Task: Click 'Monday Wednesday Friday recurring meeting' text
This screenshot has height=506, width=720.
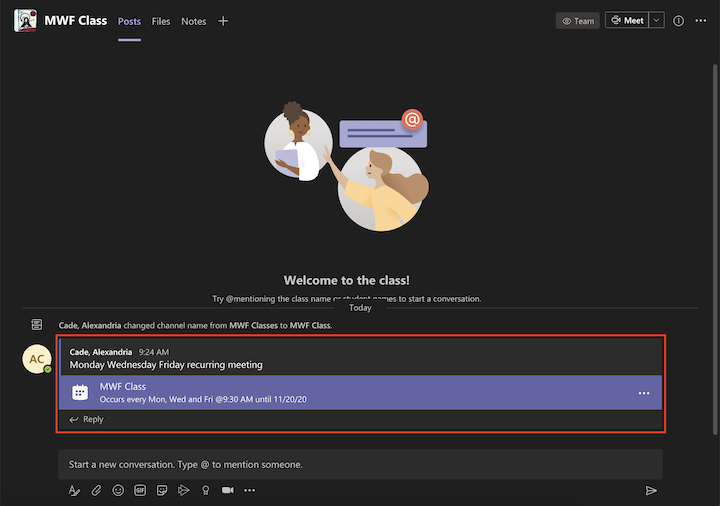Action: pos(166,365)
